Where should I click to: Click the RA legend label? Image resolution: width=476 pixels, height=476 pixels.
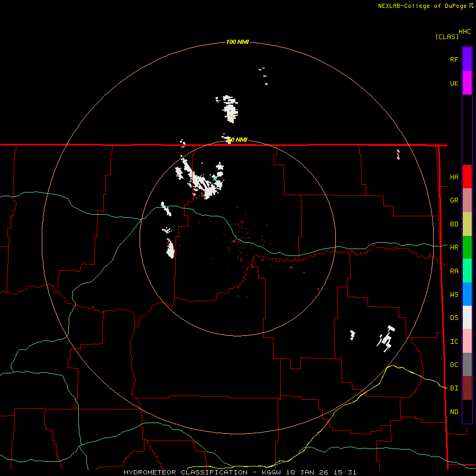[454, 271]
